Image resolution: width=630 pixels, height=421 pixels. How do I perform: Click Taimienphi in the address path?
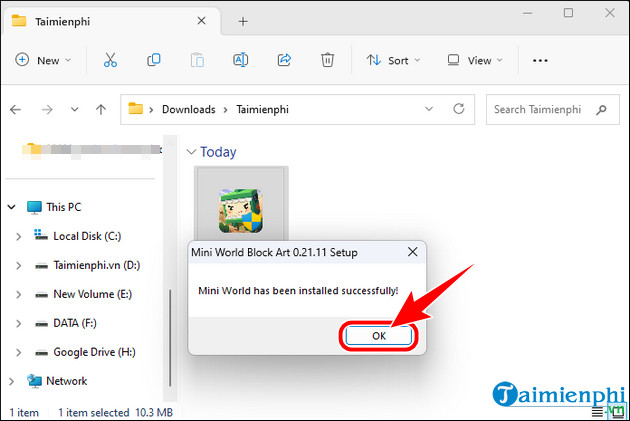coord(262,109)
